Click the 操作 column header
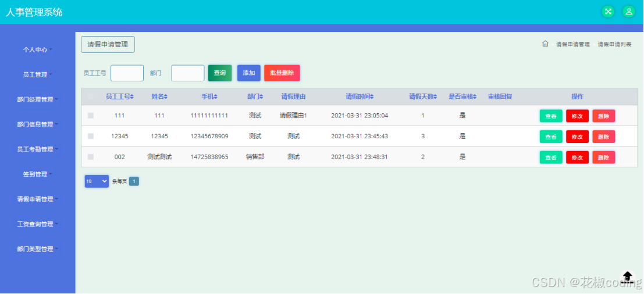This screenshot has width=644, height=294. [577, 97]
